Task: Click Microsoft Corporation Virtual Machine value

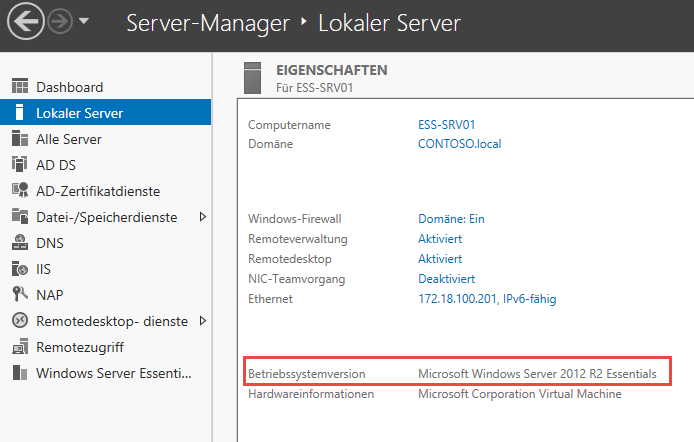Action: pyautogui.click(x=520, y=394)
